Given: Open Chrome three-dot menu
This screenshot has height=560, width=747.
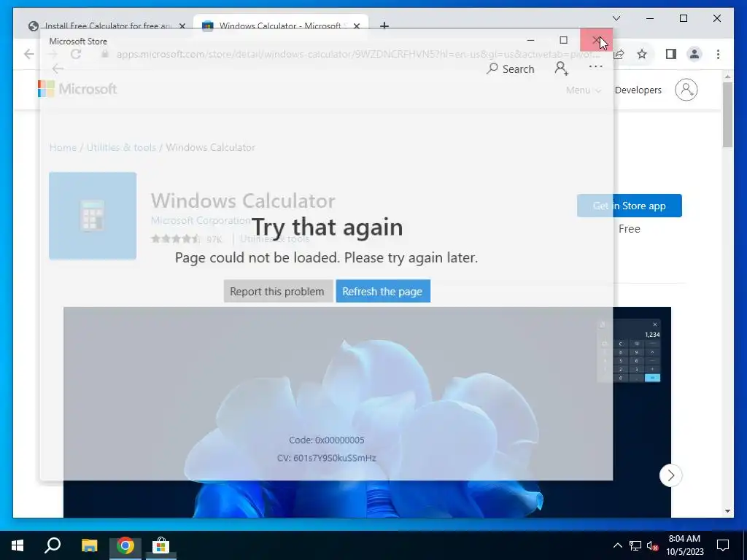Looking at the screenshot, I should point(718,54).
